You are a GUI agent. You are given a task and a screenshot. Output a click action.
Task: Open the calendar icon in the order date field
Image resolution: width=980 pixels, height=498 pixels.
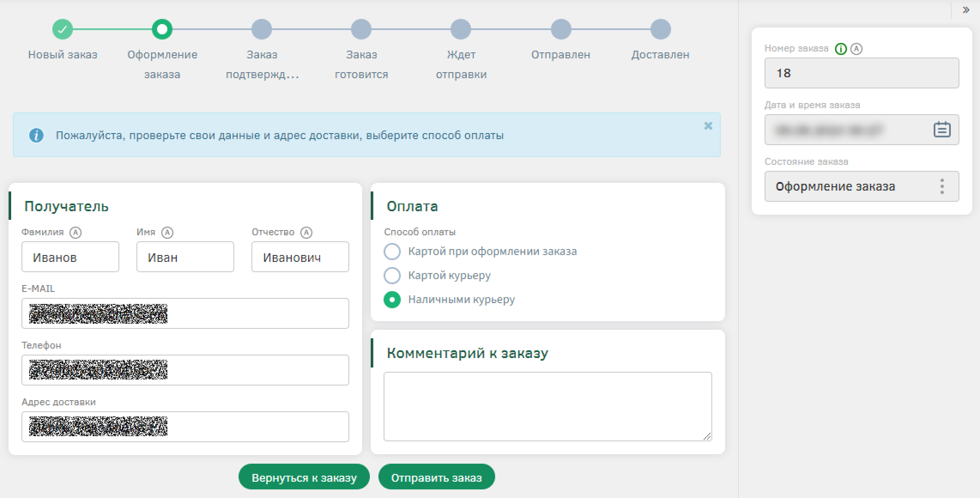(x=942, y=129)
